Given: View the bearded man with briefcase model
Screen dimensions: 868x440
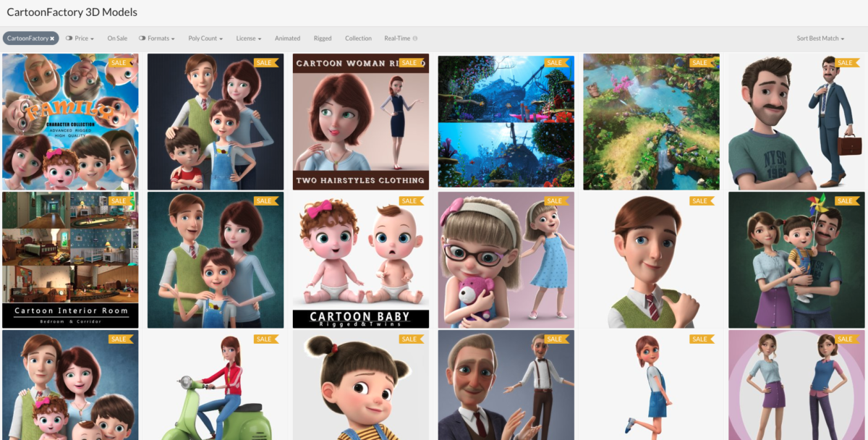Looking at the screenshot, I should (796, 122).
